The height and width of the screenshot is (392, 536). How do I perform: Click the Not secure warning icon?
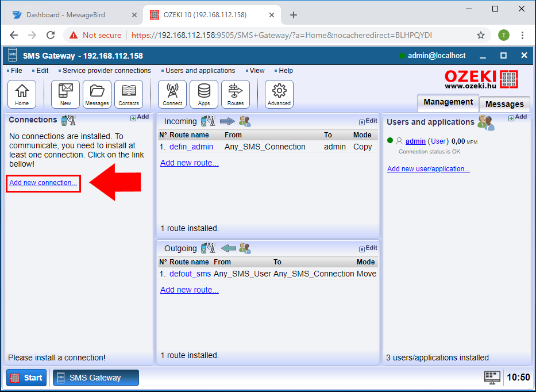pyautogui.click(x=74, y=35)
